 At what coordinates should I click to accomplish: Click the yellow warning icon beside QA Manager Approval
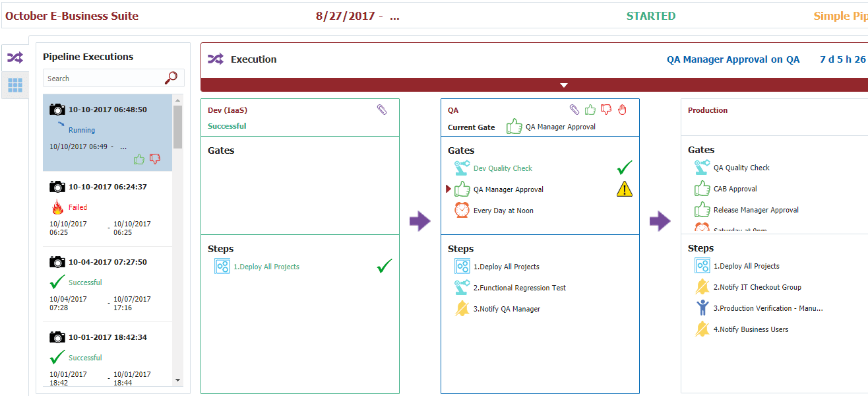(624, 189)
